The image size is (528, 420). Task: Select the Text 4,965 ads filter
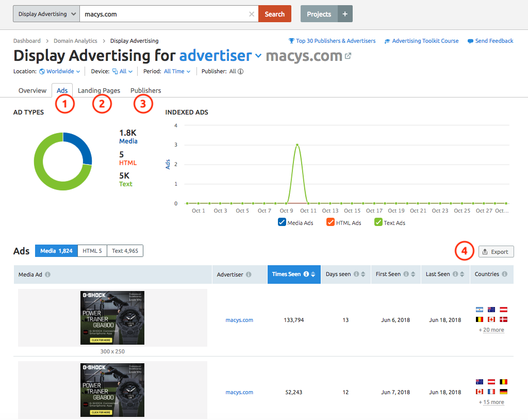(x=125, y=251)
